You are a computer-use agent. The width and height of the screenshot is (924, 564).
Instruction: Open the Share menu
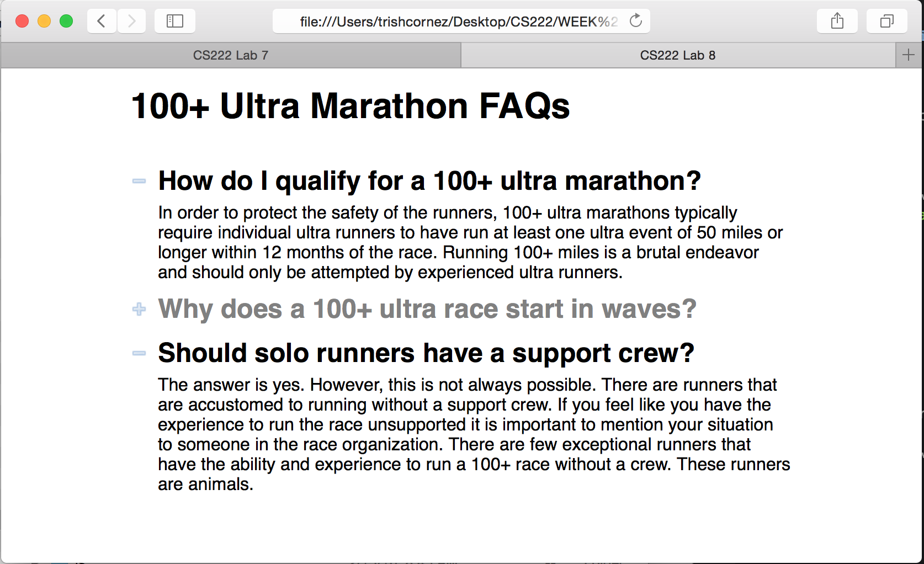click(x=837, y=22)
